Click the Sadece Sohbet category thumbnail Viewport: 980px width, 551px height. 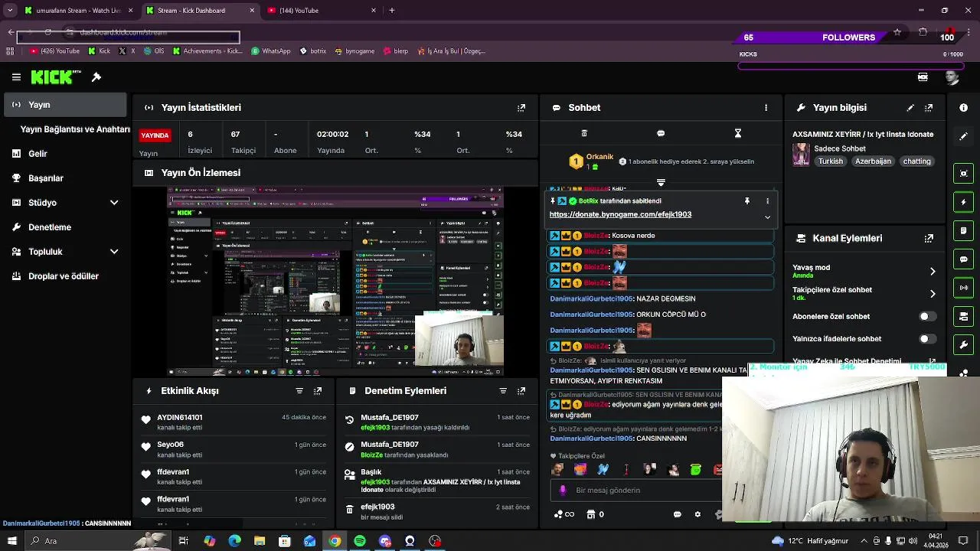(802, 155)
